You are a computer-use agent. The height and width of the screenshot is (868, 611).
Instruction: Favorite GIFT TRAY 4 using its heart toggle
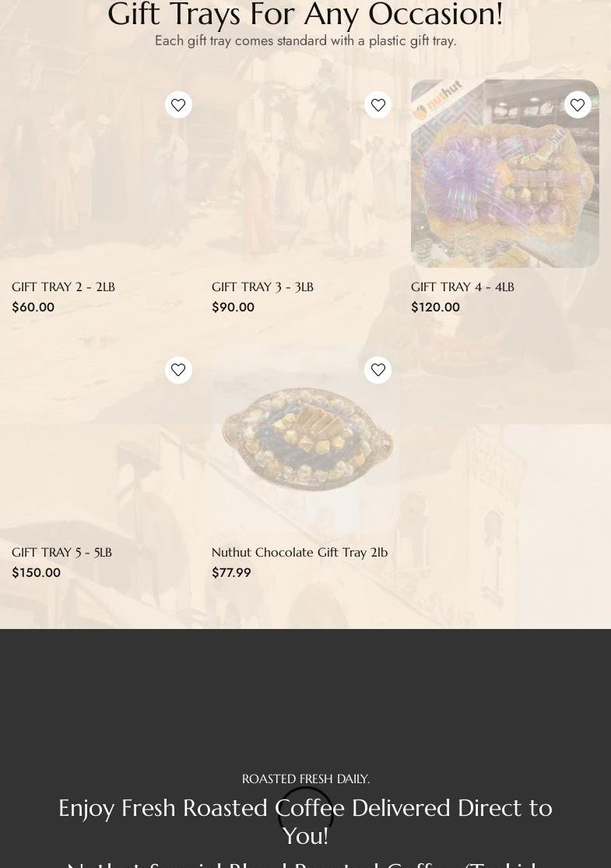(x=578, y=104)
